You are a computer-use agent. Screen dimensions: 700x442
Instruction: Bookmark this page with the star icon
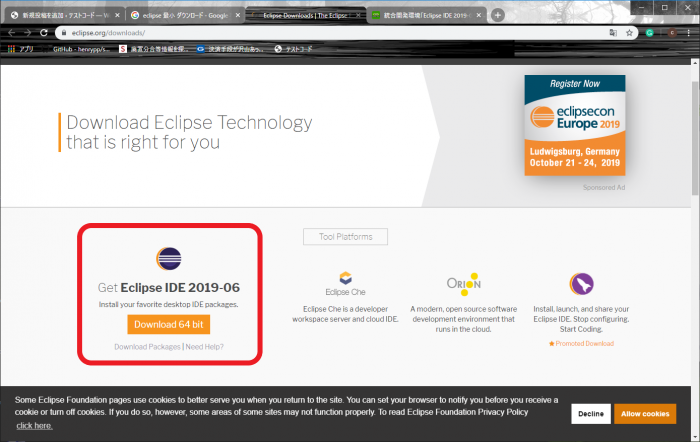[x=629, y=33]
